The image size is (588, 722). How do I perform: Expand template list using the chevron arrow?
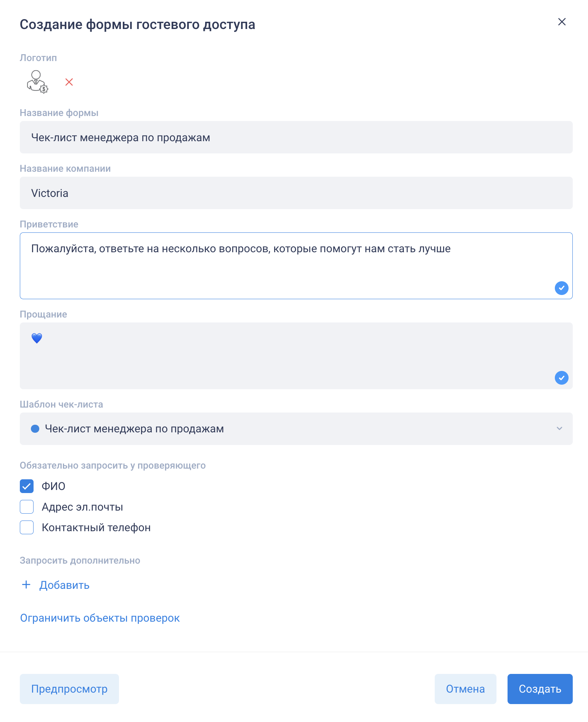click(559, 429)
